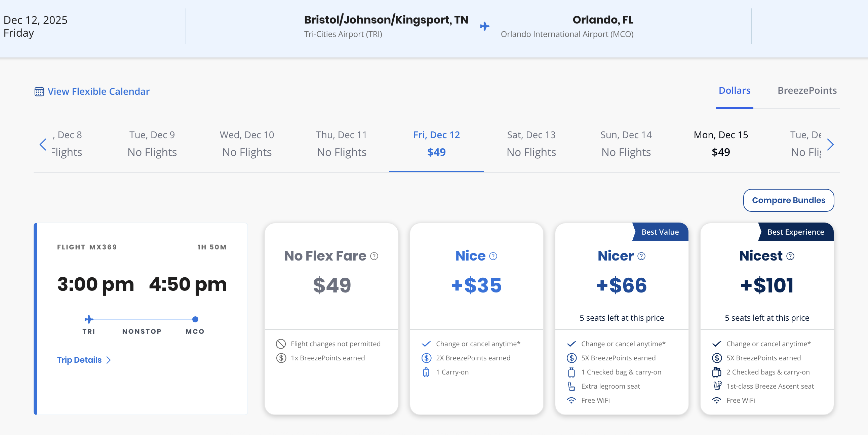868x435 pixels.
Task: Click No Flex Fare BreezePoints dollar icon
Action: 281,358
